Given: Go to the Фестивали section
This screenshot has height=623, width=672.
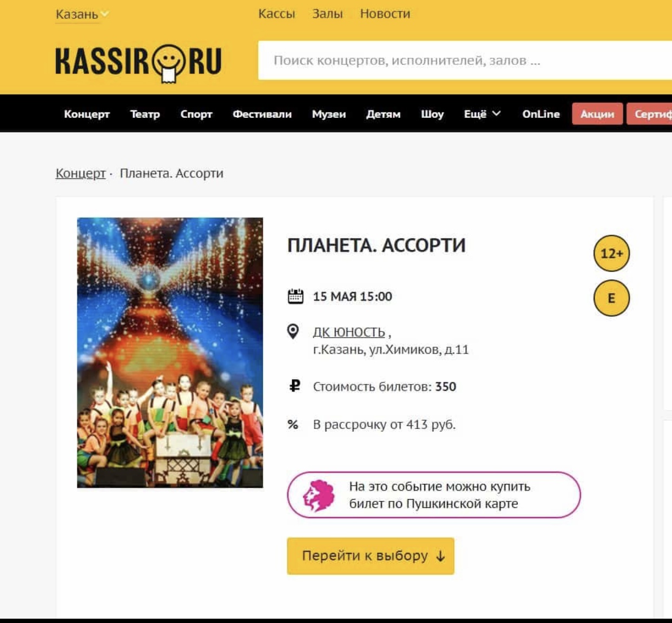Looking at the screenshot, I should 262,114.
